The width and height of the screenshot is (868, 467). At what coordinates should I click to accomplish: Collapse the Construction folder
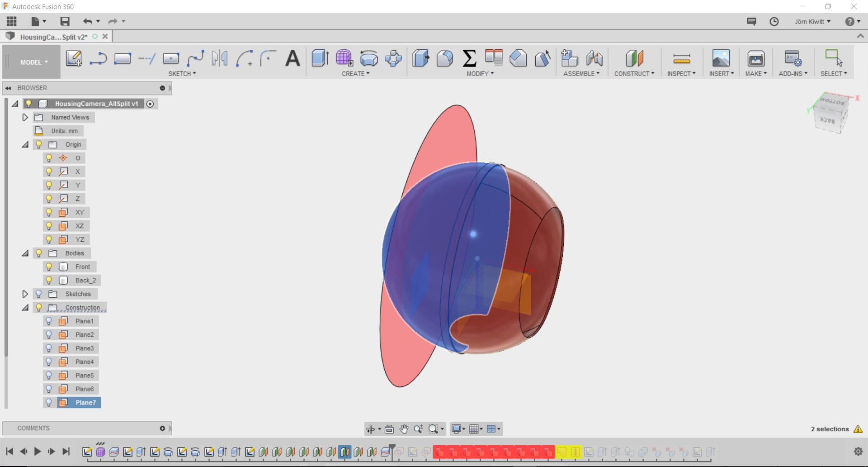[25, 307]
